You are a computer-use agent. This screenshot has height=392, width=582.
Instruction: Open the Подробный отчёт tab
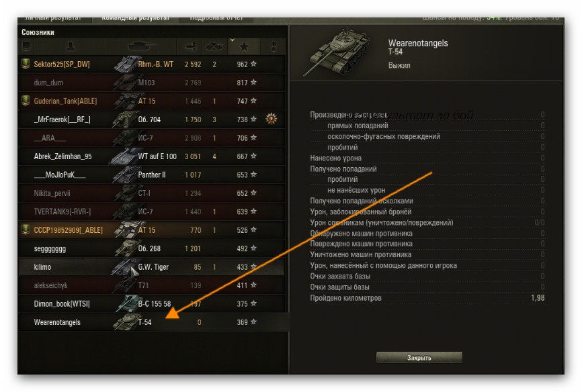point(216,18)
